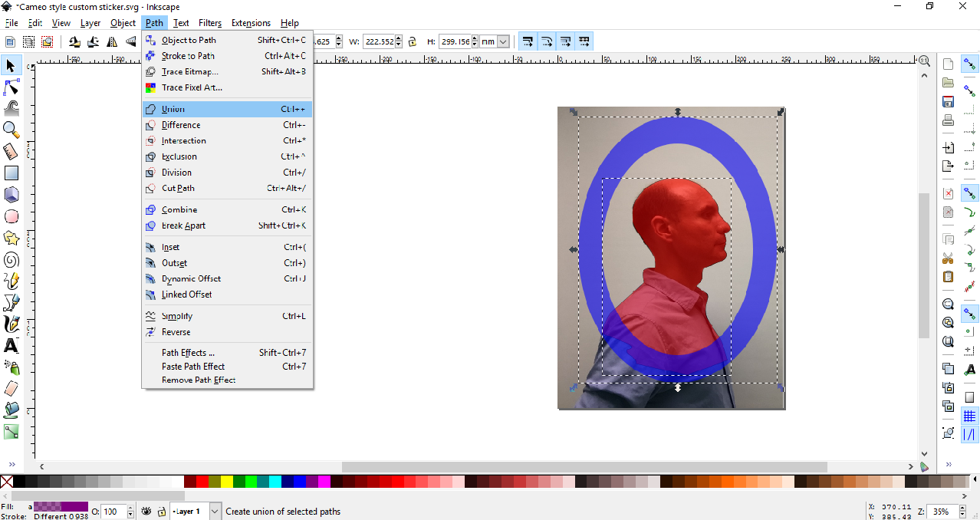Toggle scale rounded corners option
Image resolution: width=980 pixels, height=520 pixels.
click(x=547, y=41)
